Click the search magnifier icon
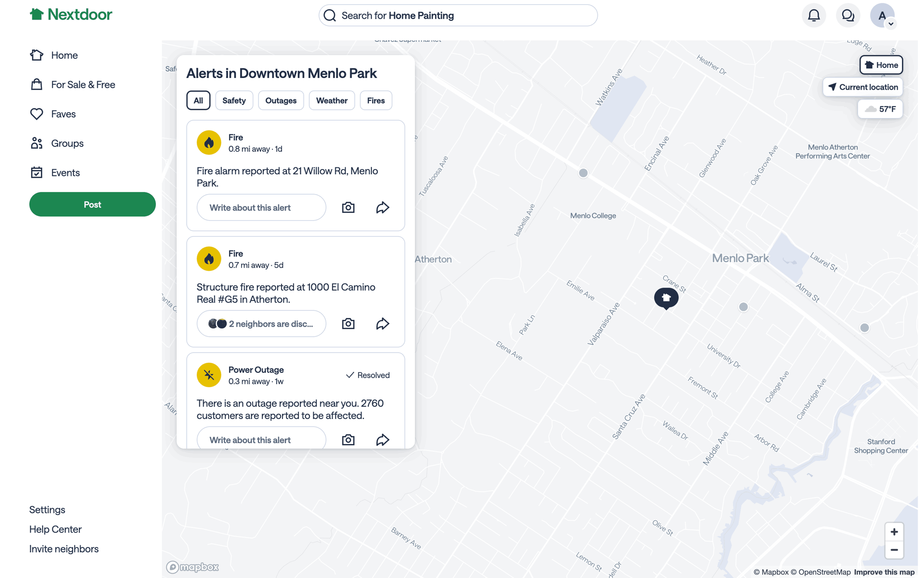Image resolution: width=924 pixels, height=578 pixels. coord(330,15)
